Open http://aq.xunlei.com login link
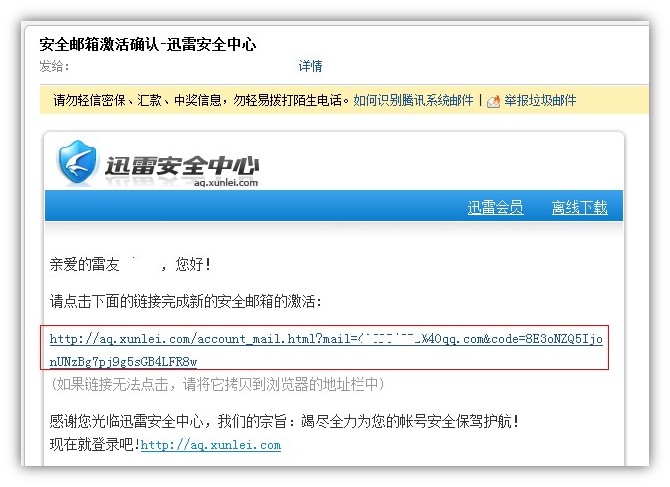670x487 pixels. coord(211,445)
